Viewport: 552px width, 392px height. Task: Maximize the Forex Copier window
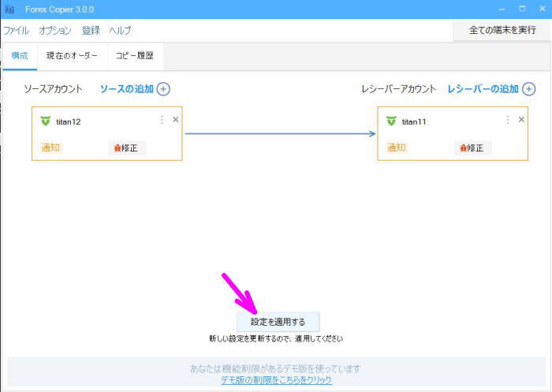[522, 9]
